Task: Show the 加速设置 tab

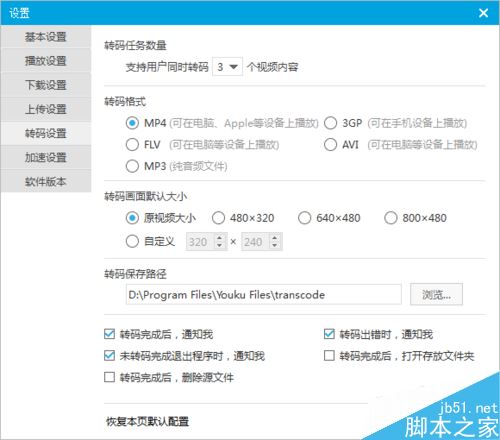Action: (x=46, y=157)
